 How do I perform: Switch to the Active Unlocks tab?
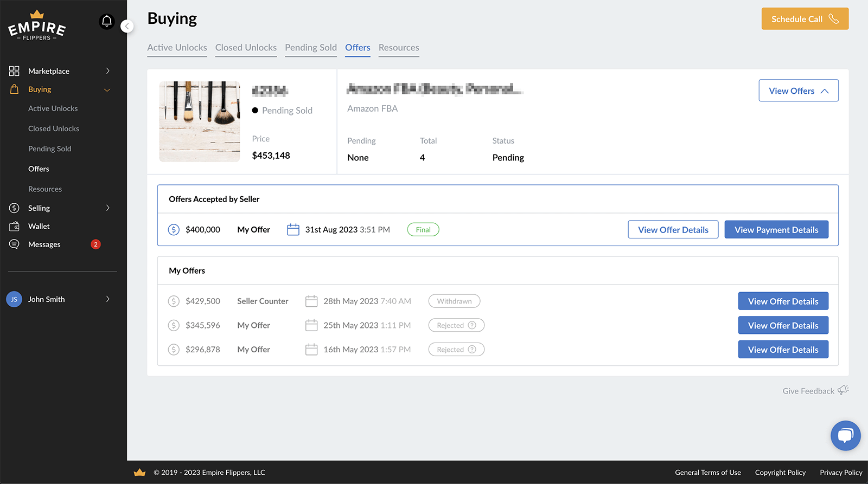(177, 48)
